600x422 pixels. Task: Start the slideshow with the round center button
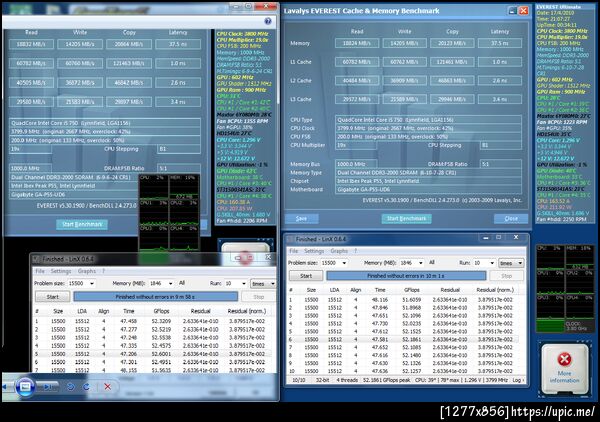pyautogui.click(x=25, y=386)
